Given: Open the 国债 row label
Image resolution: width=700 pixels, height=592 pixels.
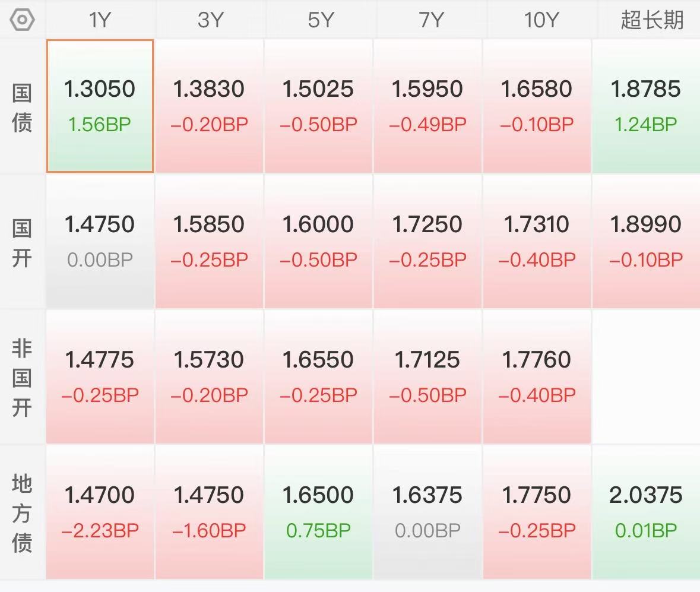Looking at the screenshot, I should coord(22,107).
